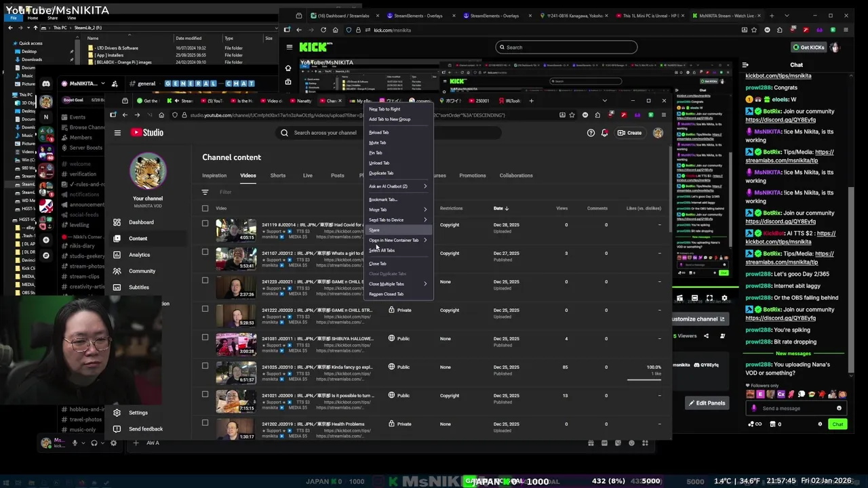Toggle Kick player fullscreen

click(709, 298)
